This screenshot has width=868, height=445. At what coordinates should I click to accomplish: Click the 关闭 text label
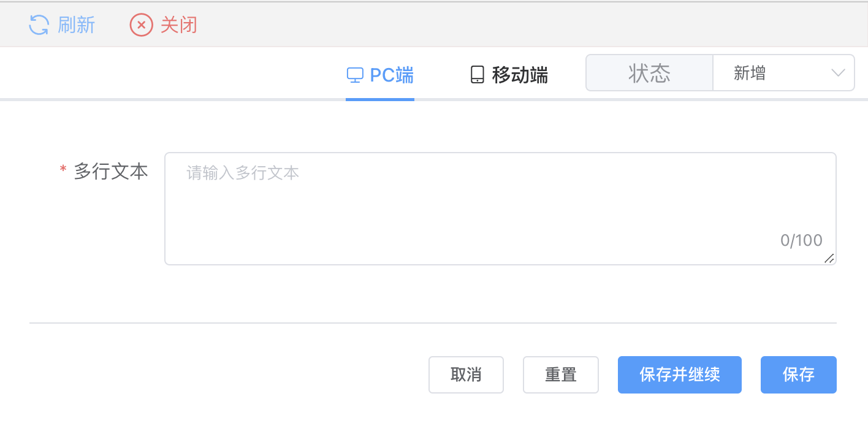[x=179, y=25]
